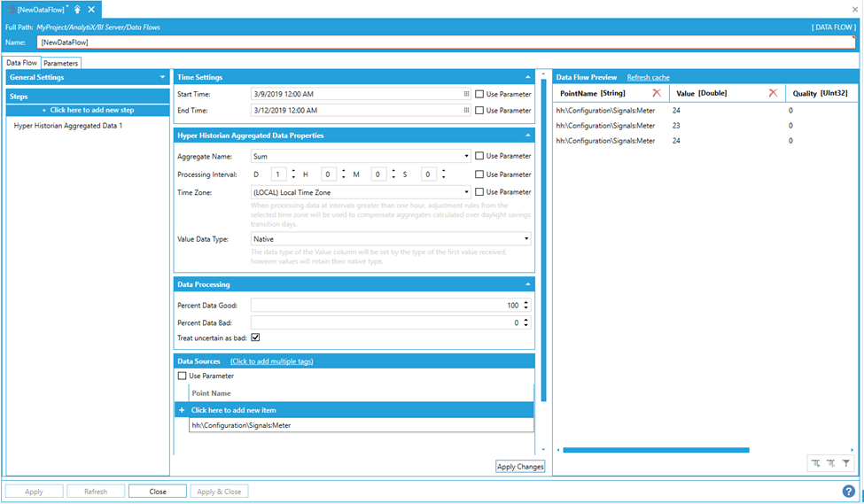This screenshot has height=504, width=864.
Task: Switch to the Parameters tab
Action: [61, 63]
